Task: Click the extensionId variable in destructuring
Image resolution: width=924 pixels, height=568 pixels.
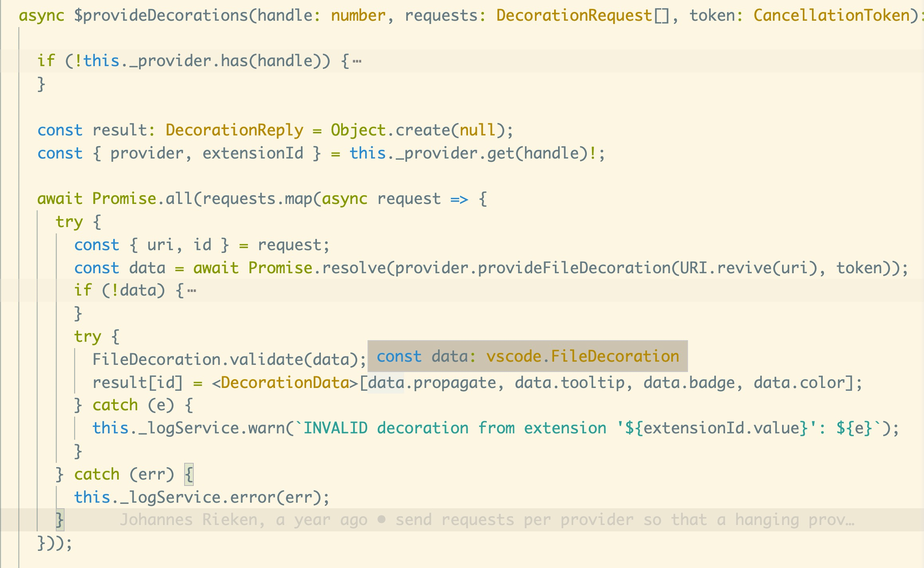Action: point(253,154)
